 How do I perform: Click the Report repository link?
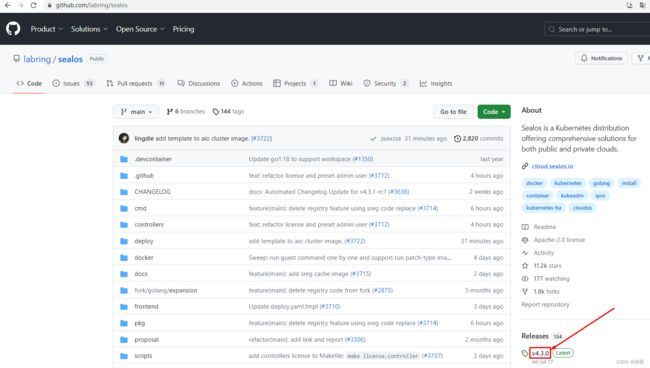click(545, 305)
